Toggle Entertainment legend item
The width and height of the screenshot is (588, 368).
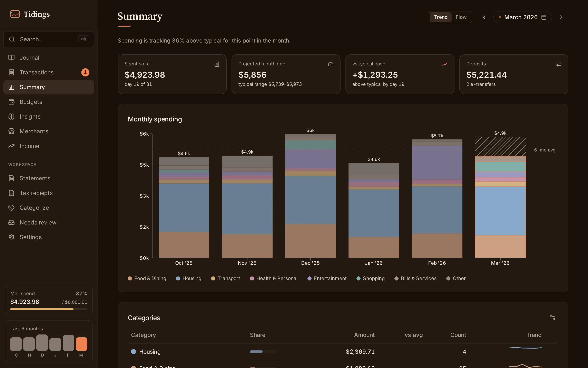(327, 278)
